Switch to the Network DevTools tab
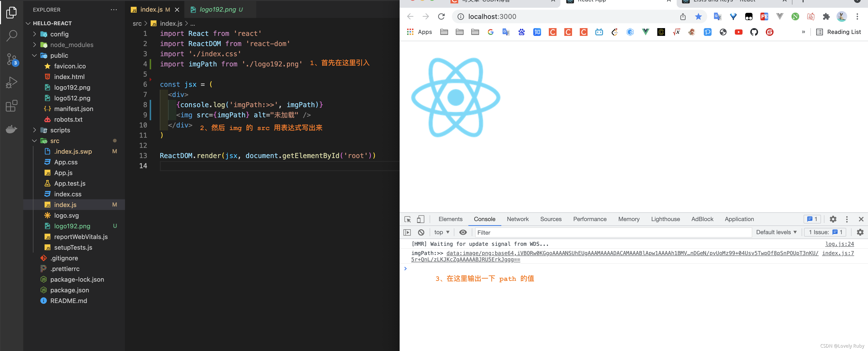The image size is (868, 351). pos(518,219)
